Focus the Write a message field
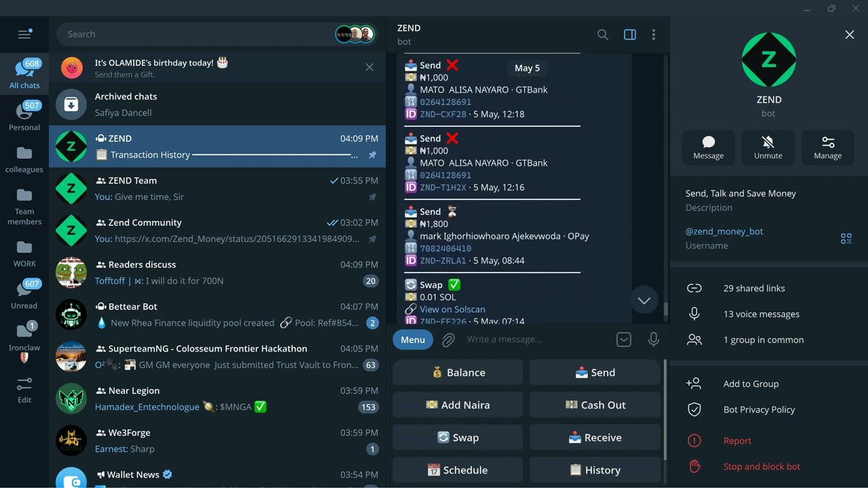The width and height of the screenshot is (868, 488). [536, 340]
